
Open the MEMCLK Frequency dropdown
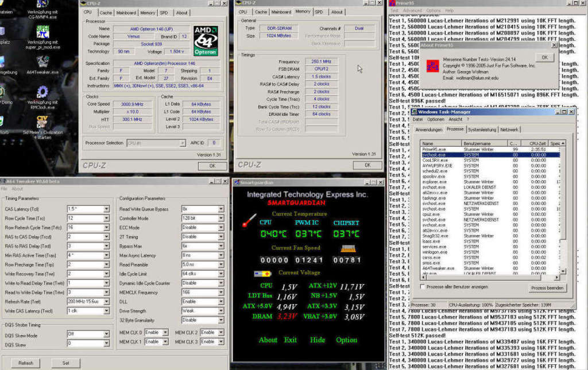221,292
